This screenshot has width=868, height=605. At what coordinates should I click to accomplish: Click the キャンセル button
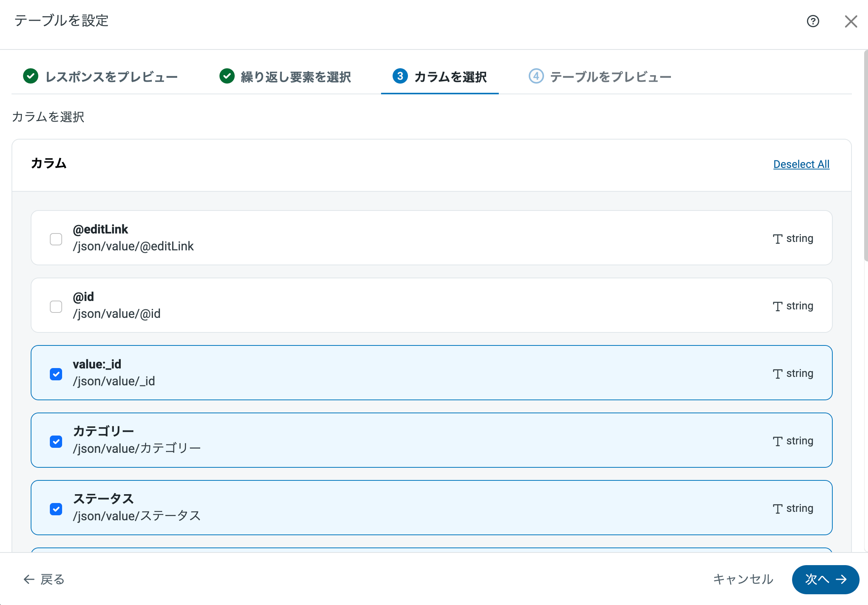(x=743, y=579)
